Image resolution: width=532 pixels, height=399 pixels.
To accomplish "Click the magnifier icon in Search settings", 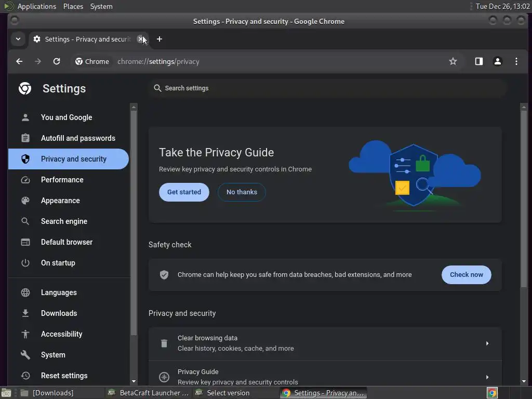I will pyautogui.click(x=157, y=88).
